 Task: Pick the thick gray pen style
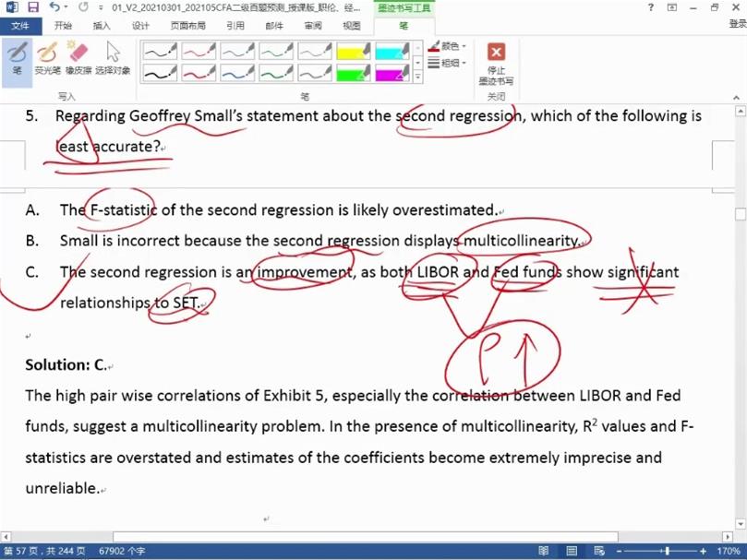(315, 73)
